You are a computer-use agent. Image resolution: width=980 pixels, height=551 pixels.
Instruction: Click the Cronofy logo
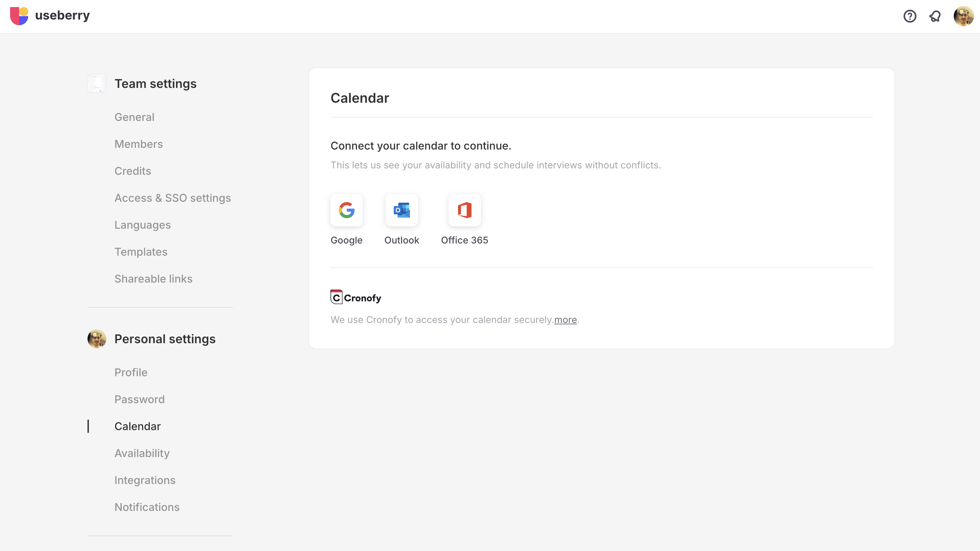coord(356,297)
